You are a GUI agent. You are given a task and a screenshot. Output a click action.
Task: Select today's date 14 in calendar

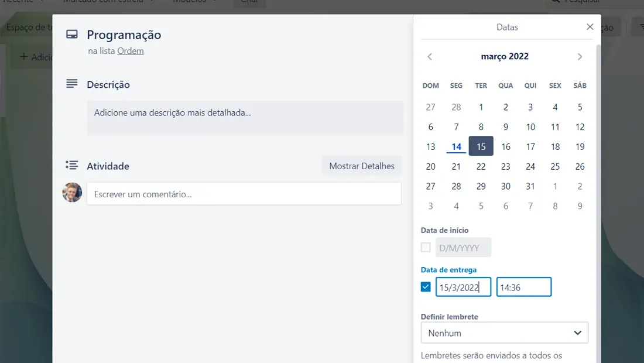point(456,146)
